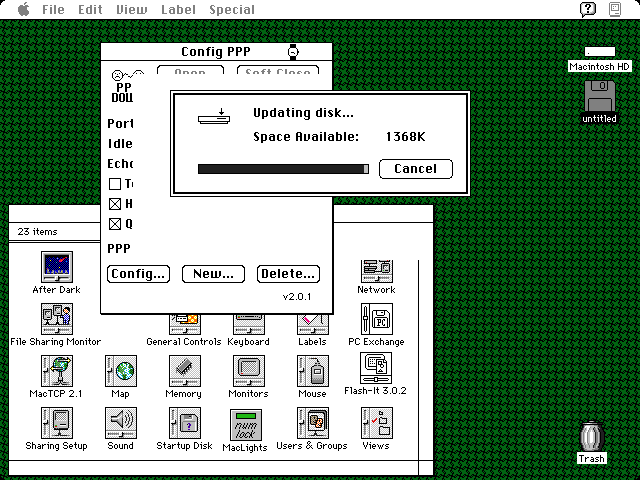Select the General Controls icon
The image size is (640, 480).
pyautogui.click(x=184, y=324)
